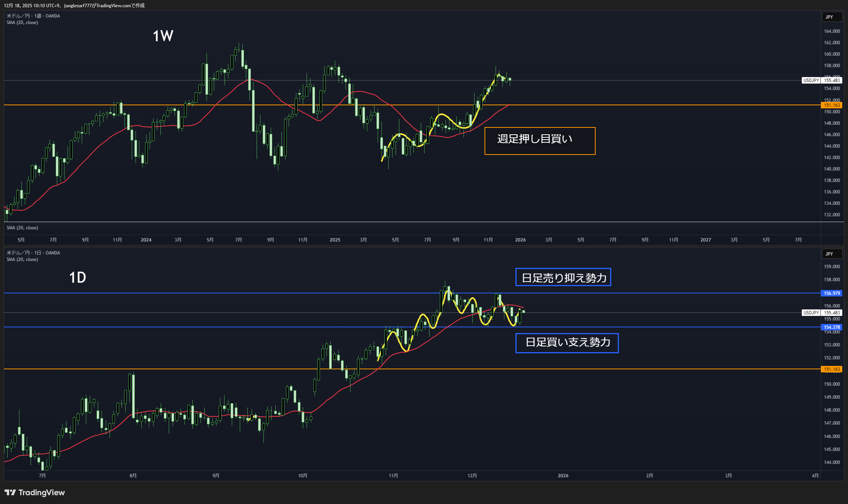Click the TradingView logo icon
The height and width of the screenshot is (504, 848).
(x=10, y=493)
